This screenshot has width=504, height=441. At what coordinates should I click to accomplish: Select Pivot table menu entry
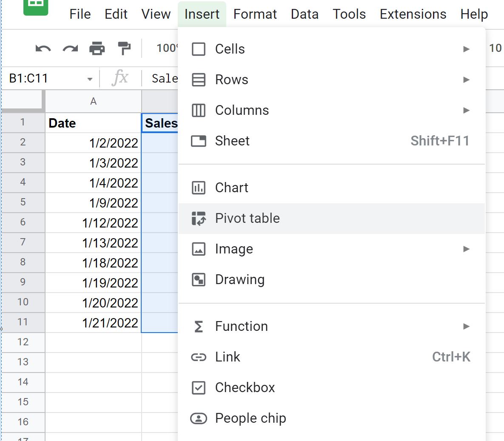[331, 219]
